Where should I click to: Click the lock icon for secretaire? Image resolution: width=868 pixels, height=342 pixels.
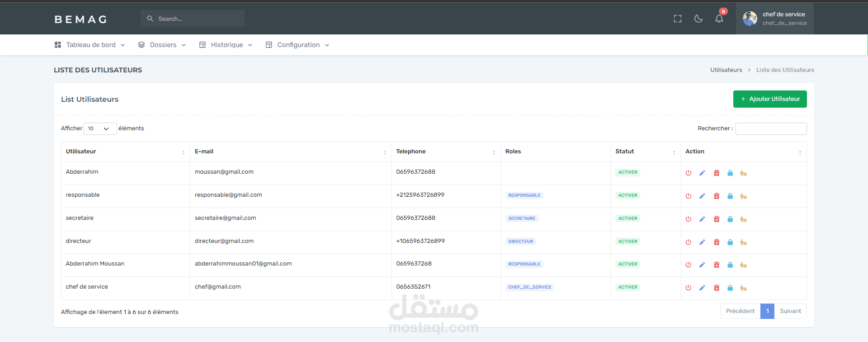(730, 219)
